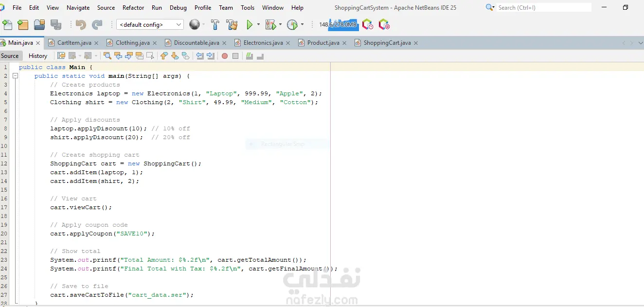Jump to the previous bookmark
This screenshot has height=307, width=644.
[164, 56]
